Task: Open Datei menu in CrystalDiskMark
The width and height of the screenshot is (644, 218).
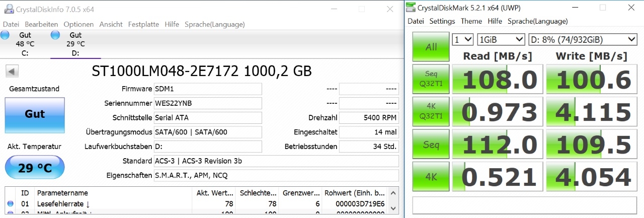Action: coord(416,21)
